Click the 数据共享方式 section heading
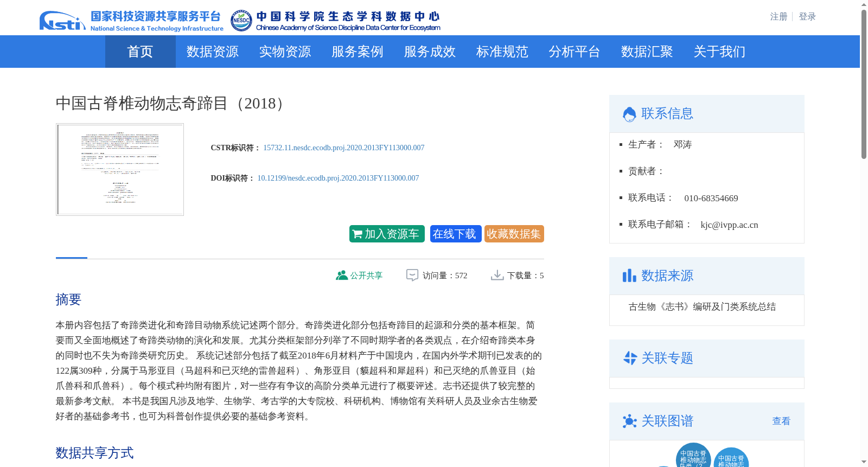 tap(94, 453)
